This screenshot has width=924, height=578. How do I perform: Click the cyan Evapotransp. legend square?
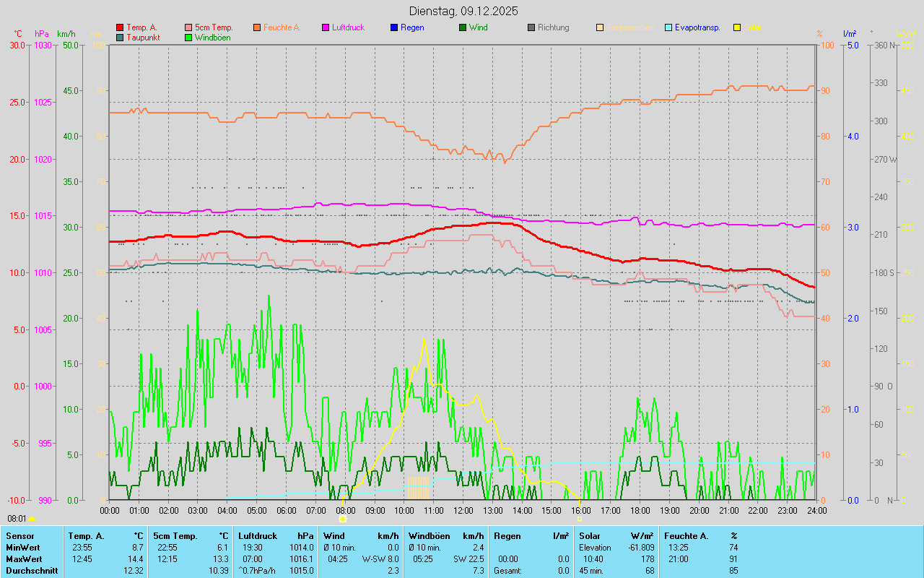[668, 27]
